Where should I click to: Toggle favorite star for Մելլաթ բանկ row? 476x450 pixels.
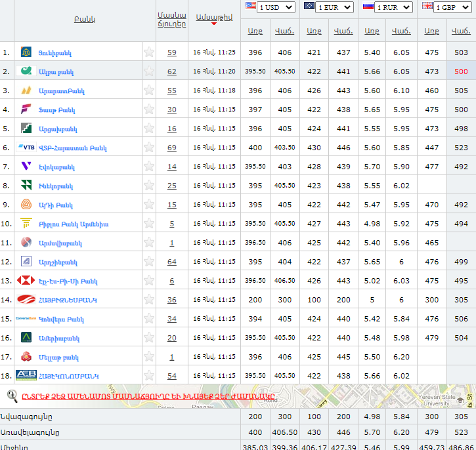tap(149, 357)
